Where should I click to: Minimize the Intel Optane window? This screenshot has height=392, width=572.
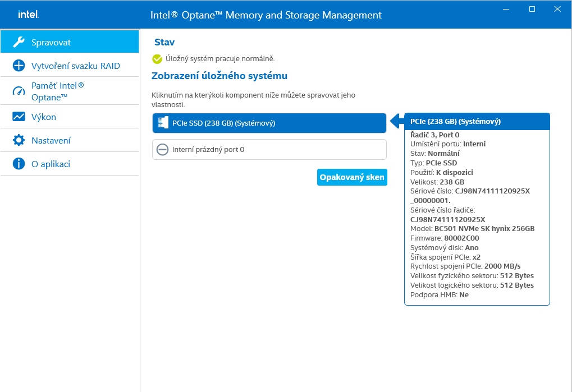pyautogui.click(x=506, y=9)
